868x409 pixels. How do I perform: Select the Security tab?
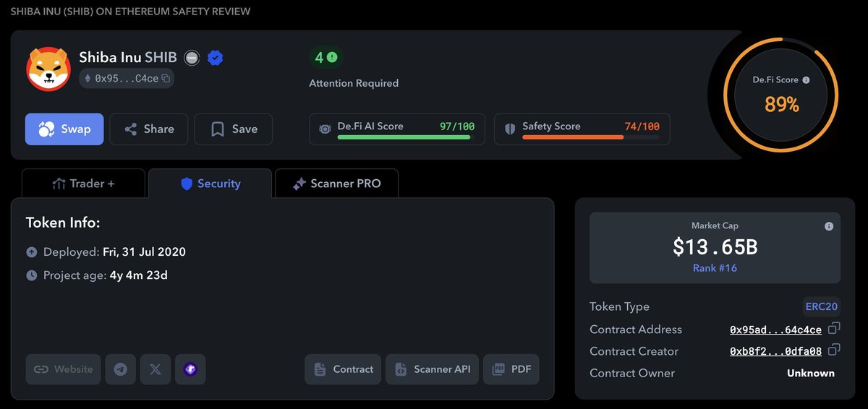(210, 184)
